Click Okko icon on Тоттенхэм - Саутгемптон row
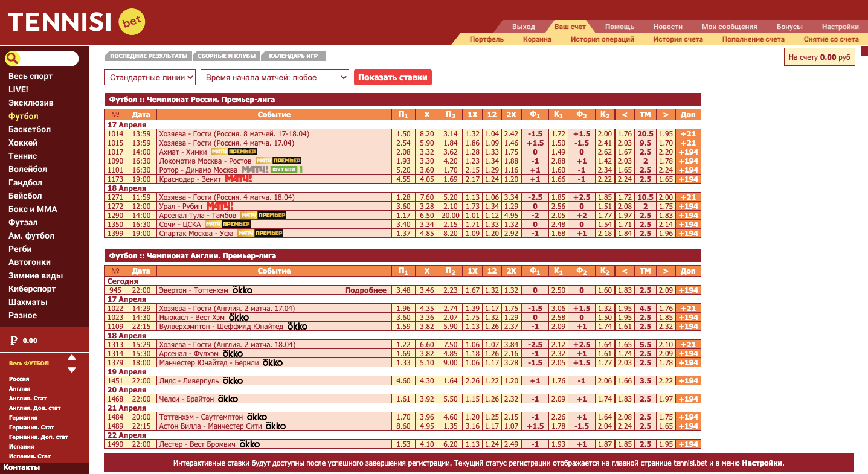Screen dimensions: 868x474 click(257, 417)
